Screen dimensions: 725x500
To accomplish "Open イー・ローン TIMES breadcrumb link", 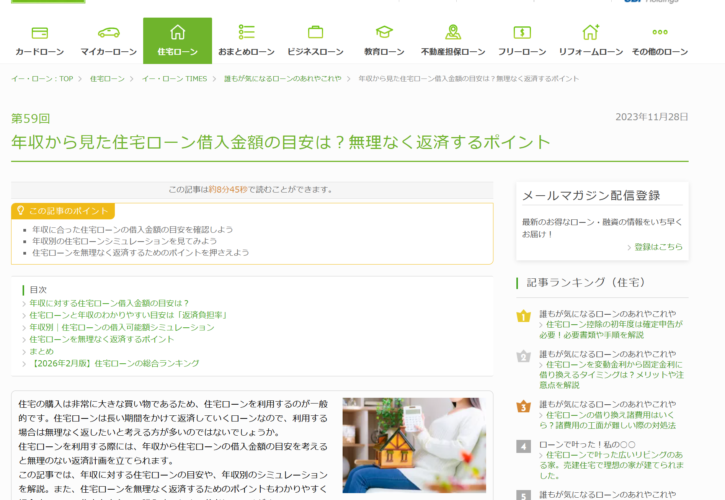I will coord(174,78).
